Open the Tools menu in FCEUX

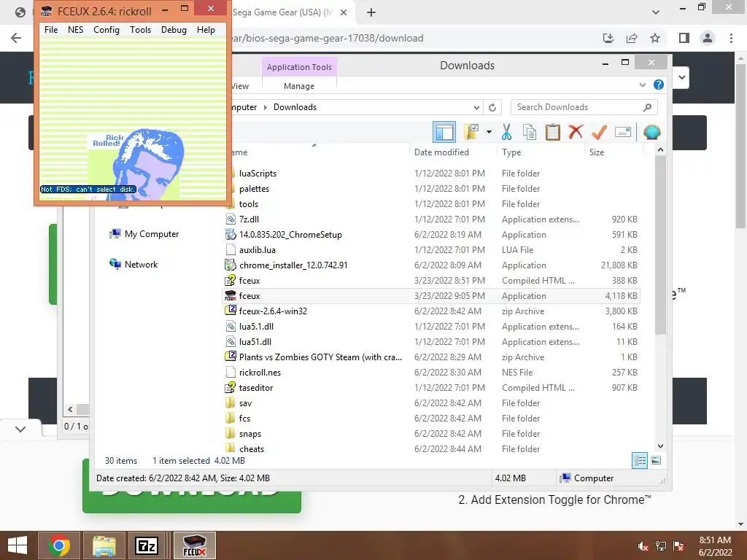point(140,29)
